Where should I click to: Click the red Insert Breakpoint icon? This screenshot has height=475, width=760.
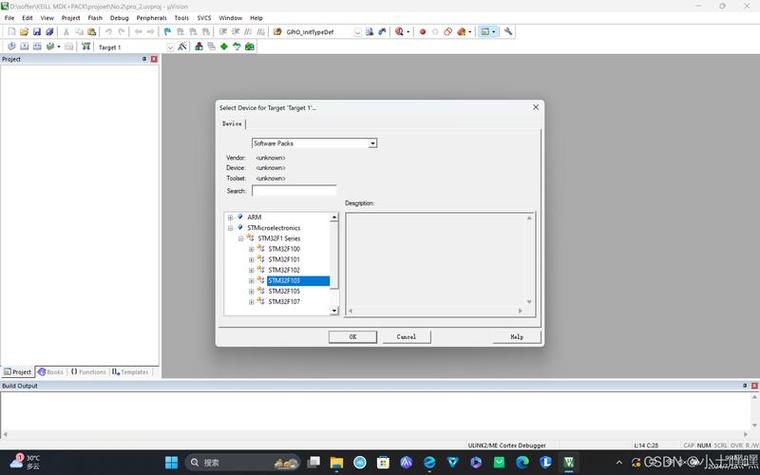click(423, 32)
